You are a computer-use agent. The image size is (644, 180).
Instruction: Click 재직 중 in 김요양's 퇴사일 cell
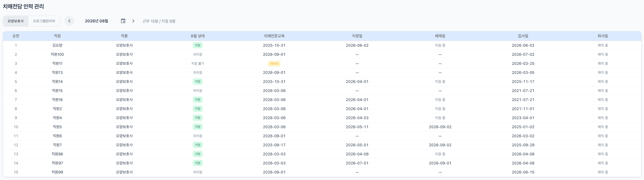pos(603,45)
